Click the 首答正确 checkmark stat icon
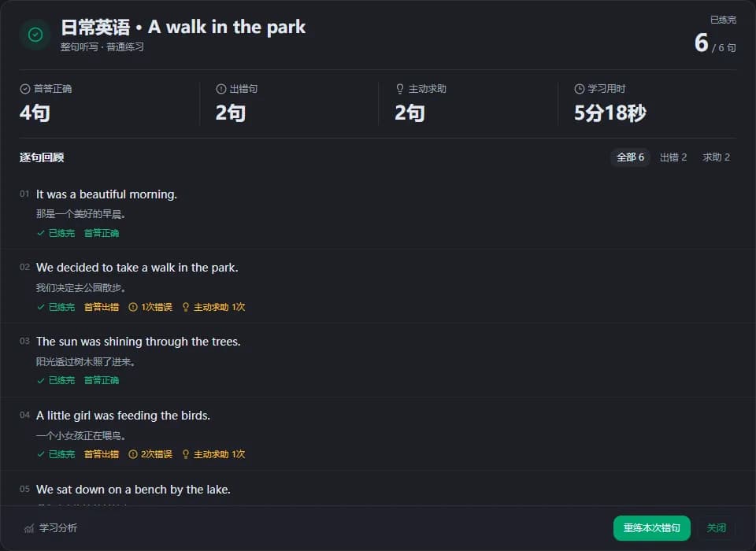Viewport: 756px width, 551px height. point(25,89)
